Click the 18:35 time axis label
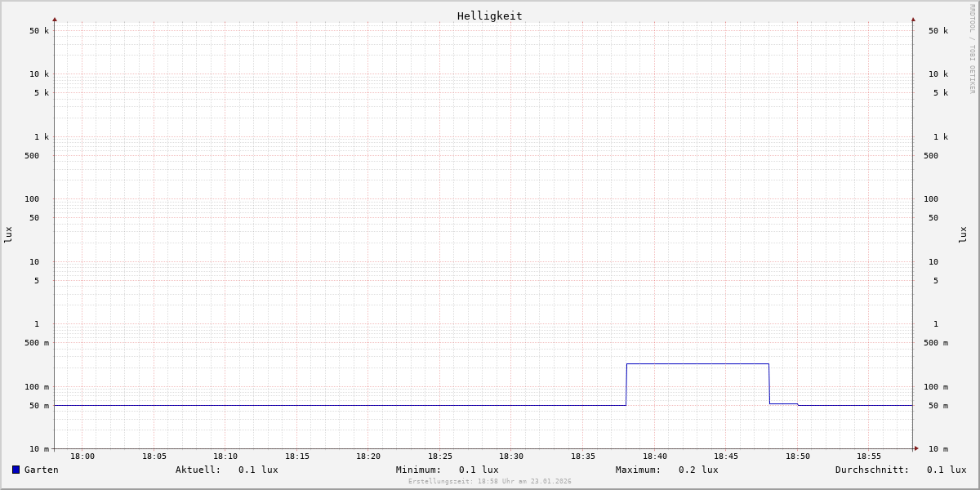The image size is (980, 490). (583, 457)
